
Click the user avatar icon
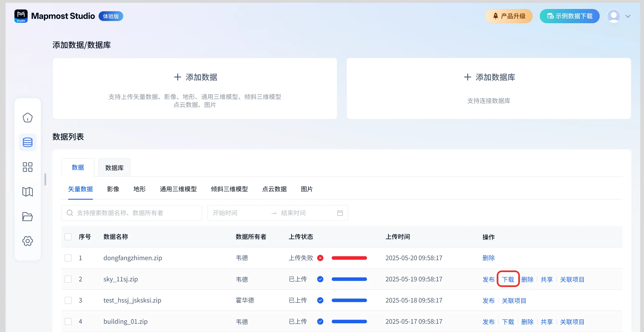tap(613, 16)
